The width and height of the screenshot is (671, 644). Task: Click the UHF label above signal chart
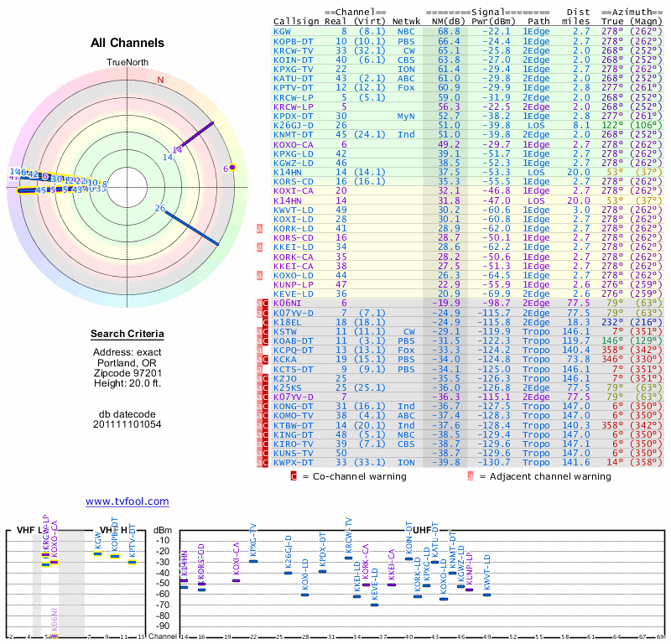click(x=422, y=530)
